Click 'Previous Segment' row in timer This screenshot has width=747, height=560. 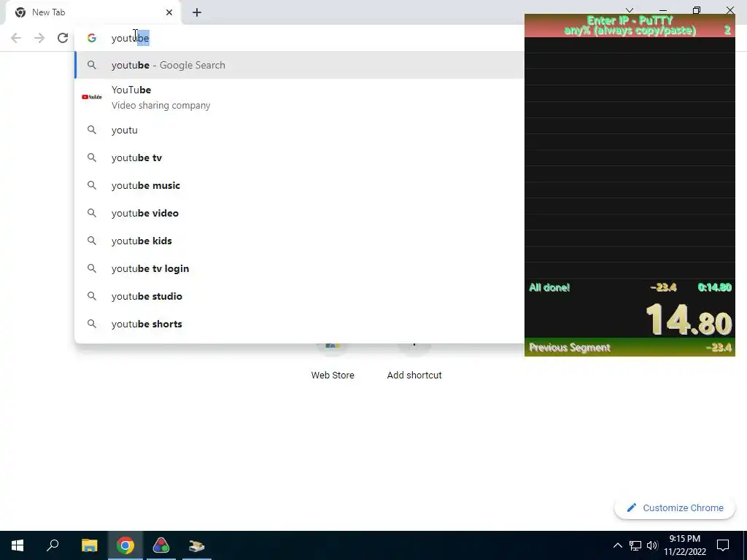pyautogui.click(x=630, y=348)
